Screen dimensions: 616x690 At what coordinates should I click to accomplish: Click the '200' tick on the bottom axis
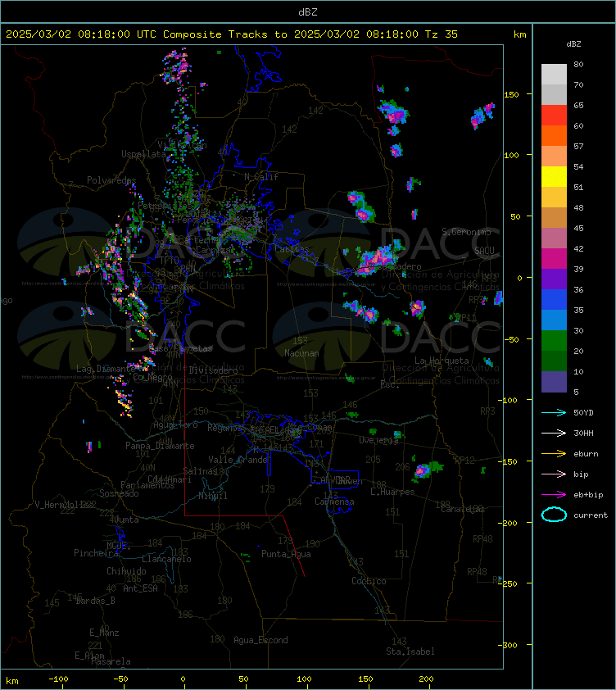pyautogui.click(x=426, y=679)
